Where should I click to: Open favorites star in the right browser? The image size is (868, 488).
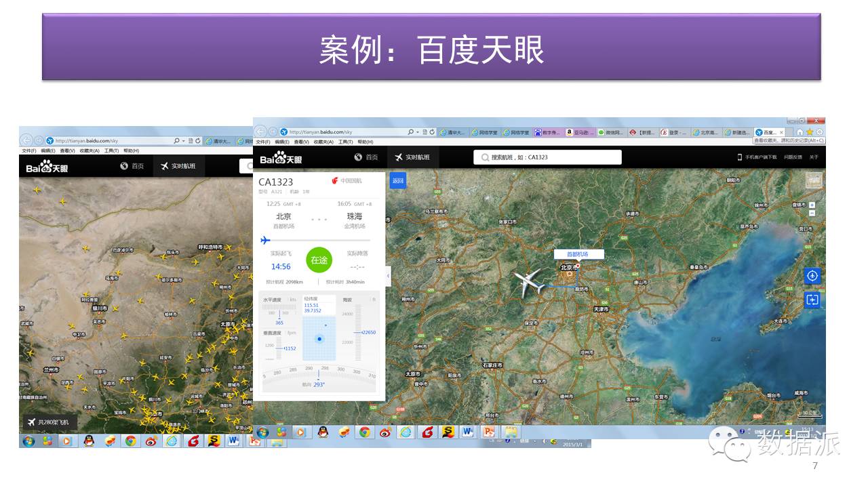coord(810,131)
